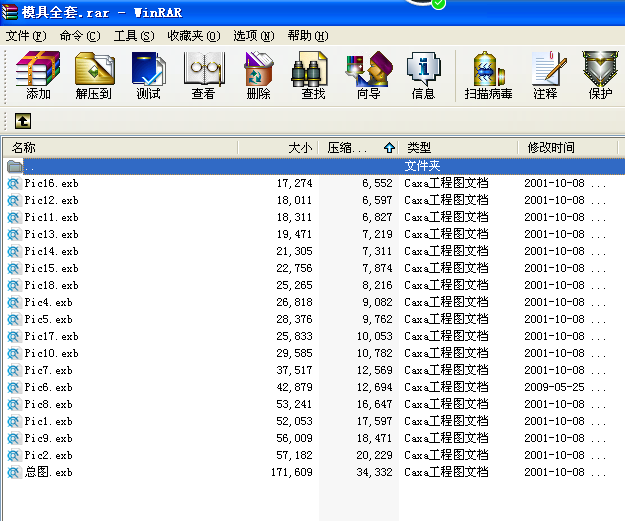Select file name Pic17.exb
Screen dimensions: 625x521
point(51,336)
